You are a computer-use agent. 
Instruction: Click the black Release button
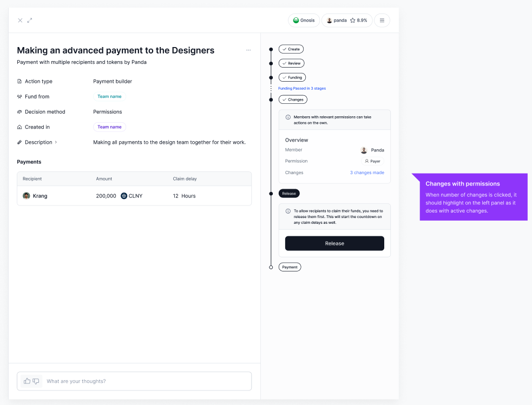(334, 243)
